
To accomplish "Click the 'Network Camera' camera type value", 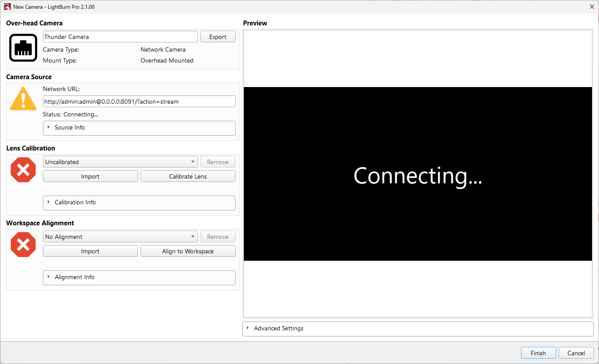I will click(163, 50).
